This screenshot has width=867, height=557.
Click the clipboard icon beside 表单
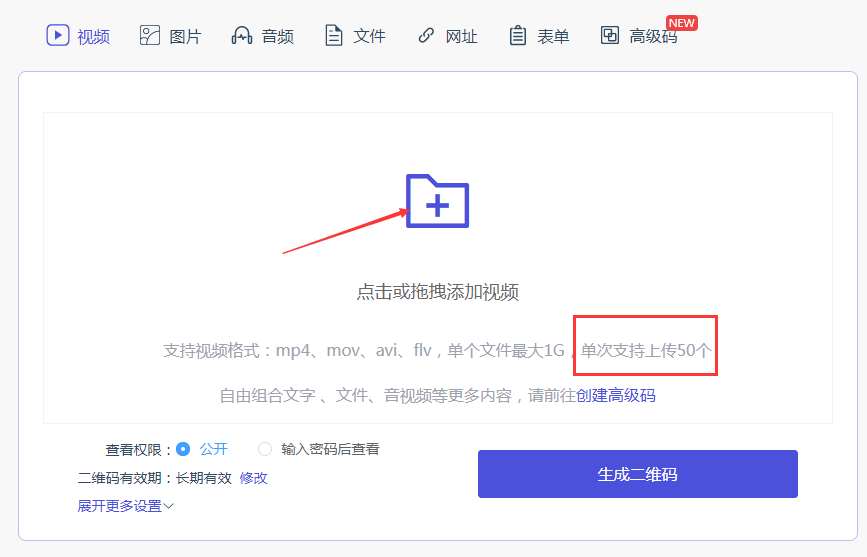pyautogui.click(x=518, y=35)
